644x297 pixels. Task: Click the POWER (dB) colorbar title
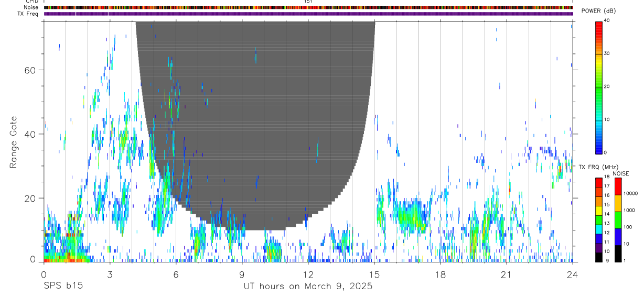coord(599,11)
